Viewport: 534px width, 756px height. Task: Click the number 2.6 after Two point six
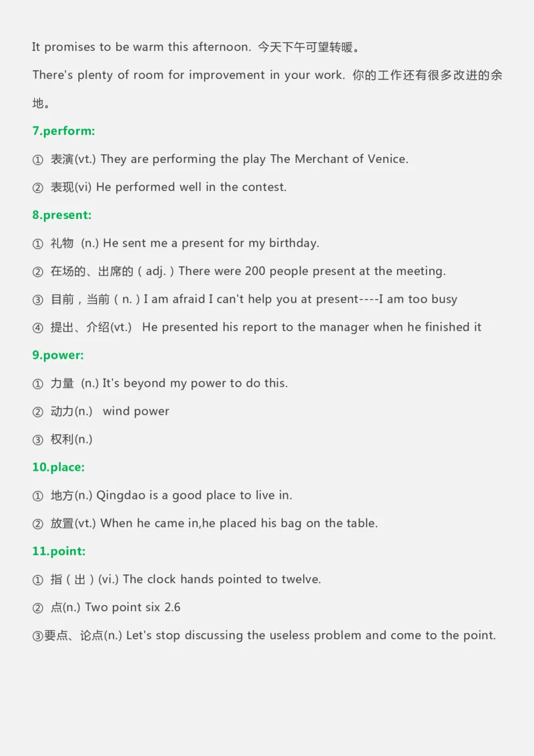click(172, 608)
